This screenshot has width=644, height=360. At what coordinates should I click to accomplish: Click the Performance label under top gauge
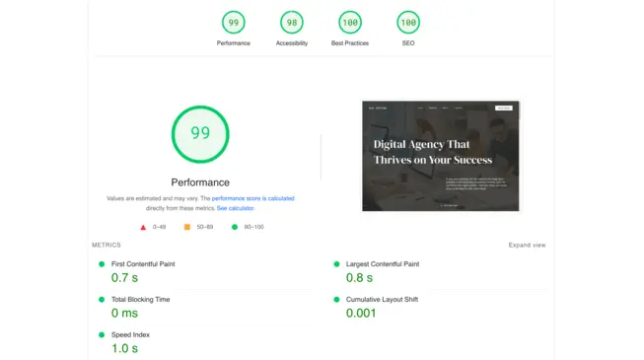pyautogui.click(x=234, y=43)
